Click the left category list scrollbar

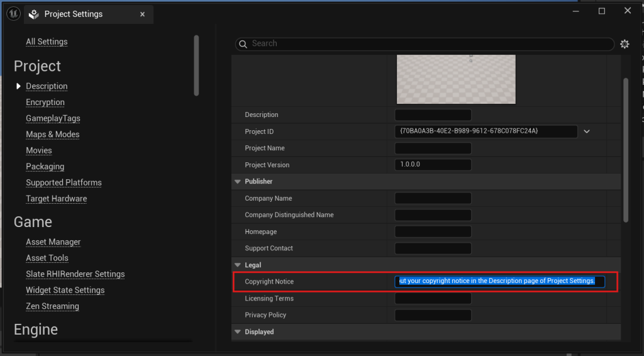click(x=196, y=65)
